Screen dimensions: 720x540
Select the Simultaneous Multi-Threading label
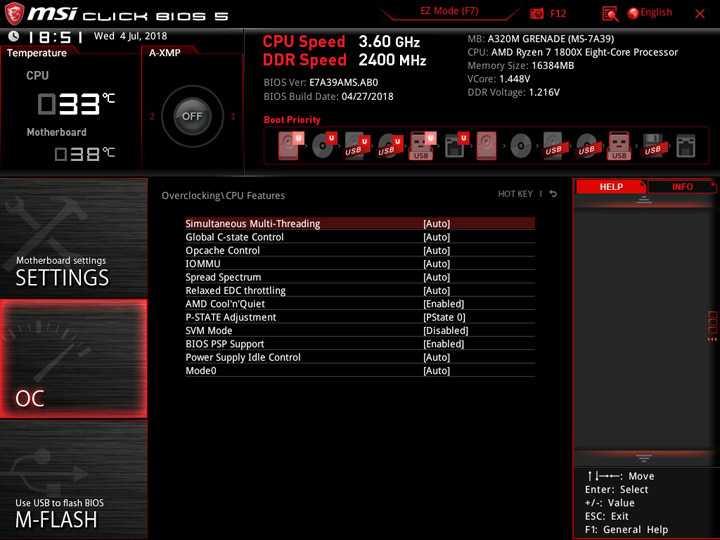pos(253,224)
